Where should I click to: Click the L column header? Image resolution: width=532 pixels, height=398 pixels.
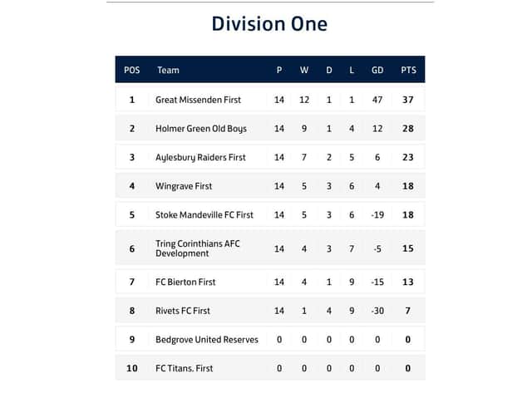point(352,70)
